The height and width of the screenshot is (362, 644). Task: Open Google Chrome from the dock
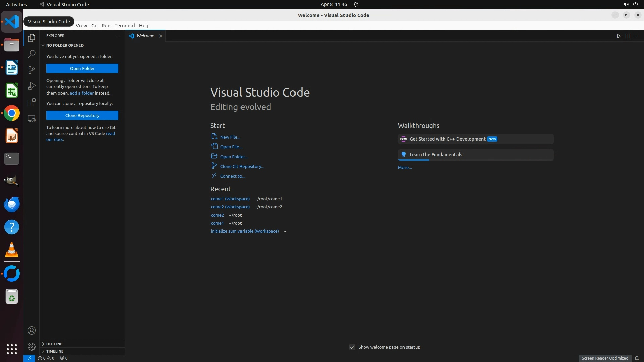[x=12, y=113]
